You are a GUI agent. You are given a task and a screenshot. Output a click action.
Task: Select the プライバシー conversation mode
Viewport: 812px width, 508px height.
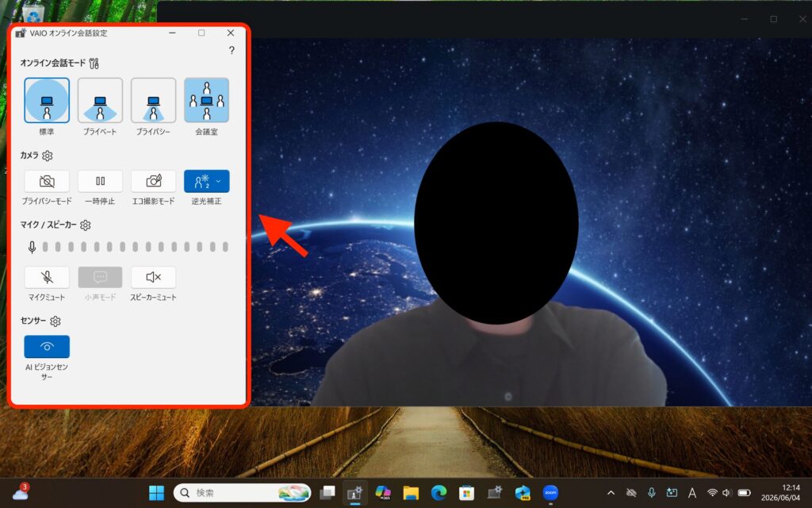153,100
